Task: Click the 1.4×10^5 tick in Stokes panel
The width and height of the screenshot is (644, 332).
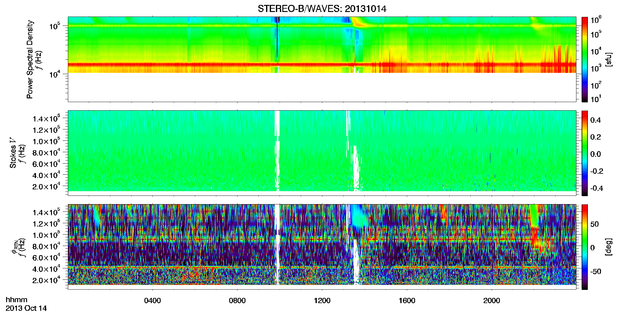Action: pyautogui.click(x=46, y=118)
